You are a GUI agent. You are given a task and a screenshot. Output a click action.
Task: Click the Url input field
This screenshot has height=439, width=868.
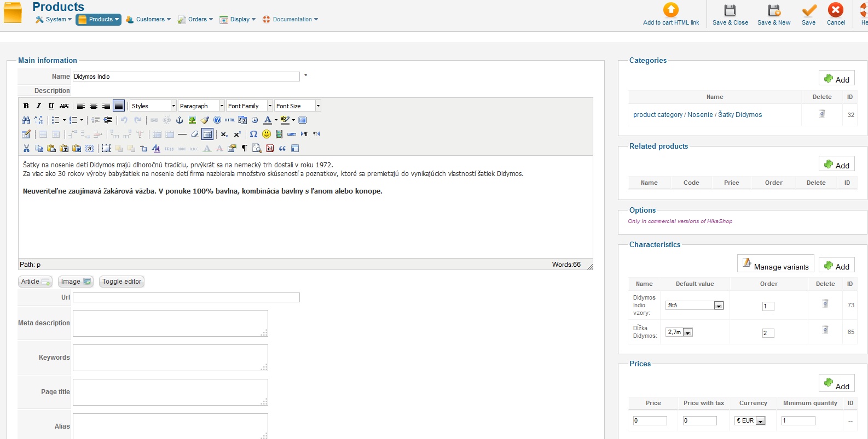[x=186, y=297]
